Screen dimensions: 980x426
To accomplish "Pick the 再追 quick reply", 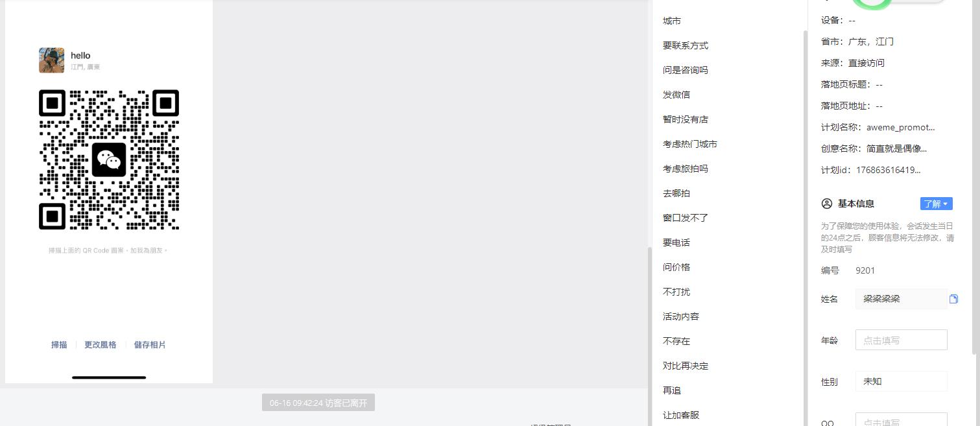I will click(672, 390).
